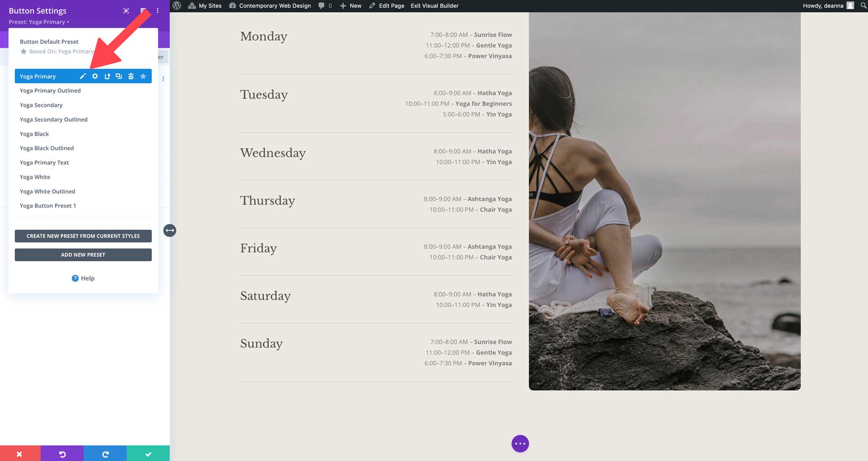Confirm changes with the green checkmark button
Image resolution: width=868 pixels, height=461 pixels.
click(148, 454)
